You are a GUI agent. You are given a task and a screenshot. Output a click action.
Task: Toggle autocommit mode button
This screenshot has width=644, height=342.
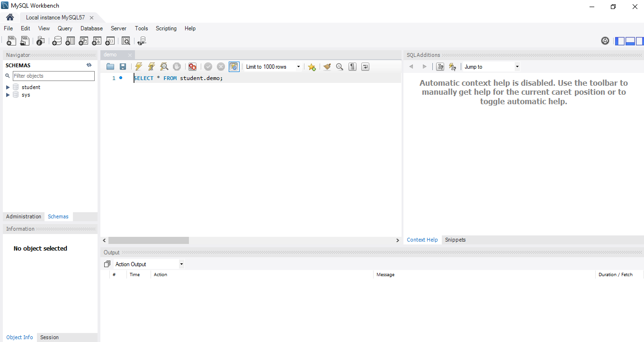click(234, 67)
